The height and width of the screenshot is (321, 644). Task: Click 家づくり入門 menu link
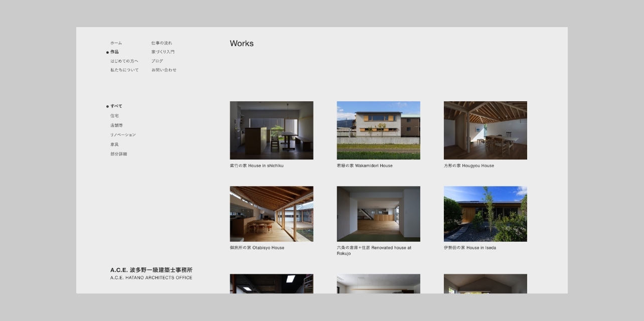(x=163, y=52)
